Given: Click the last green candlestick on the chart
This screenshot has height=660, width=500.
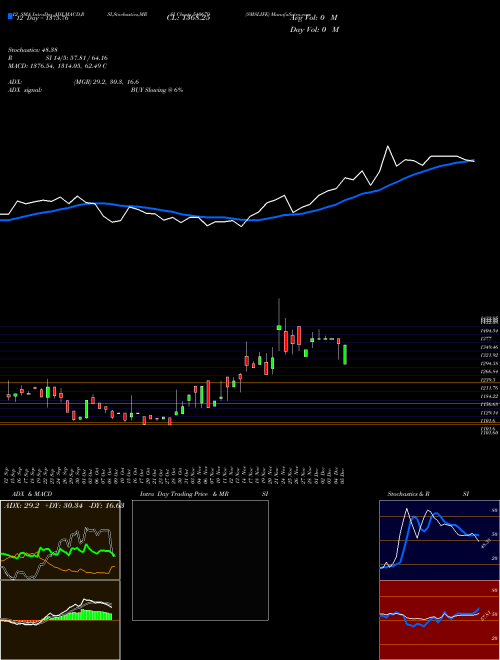Looking at the screenshot, I should tap(345, 355).
